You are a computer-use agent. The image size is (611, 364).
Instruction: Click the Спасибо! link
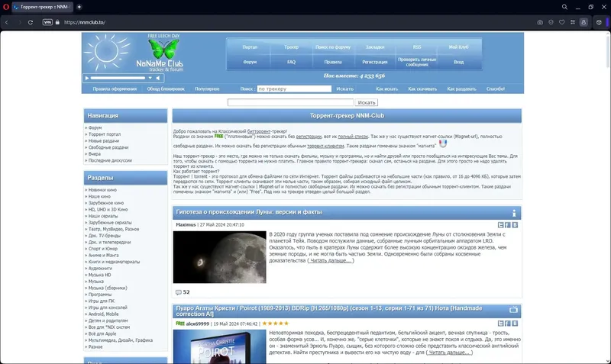(x=495, y=89)
